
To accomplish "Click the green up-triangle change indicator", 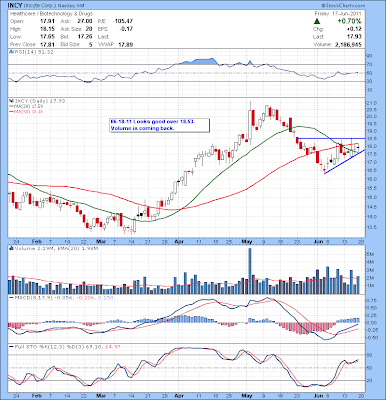I will pyautogui.click(x=317, y=21).
